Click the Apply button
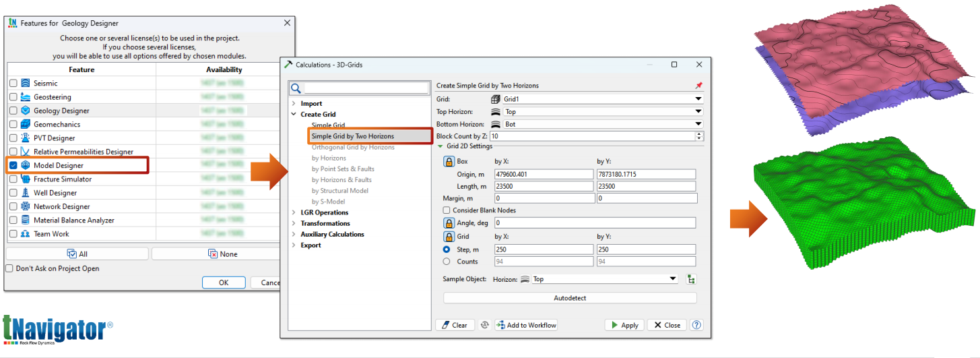The image size is (980, 358). pyautogui.click(x=624, y=325)
